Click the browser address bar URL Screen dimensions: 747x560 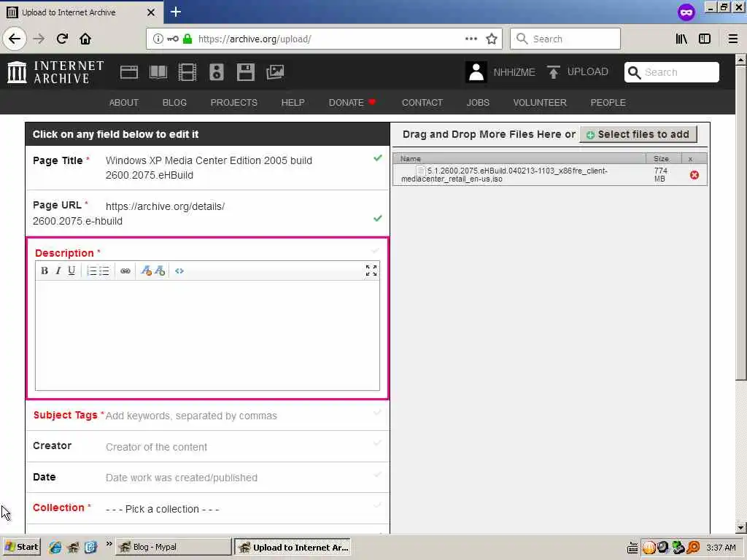255,39
